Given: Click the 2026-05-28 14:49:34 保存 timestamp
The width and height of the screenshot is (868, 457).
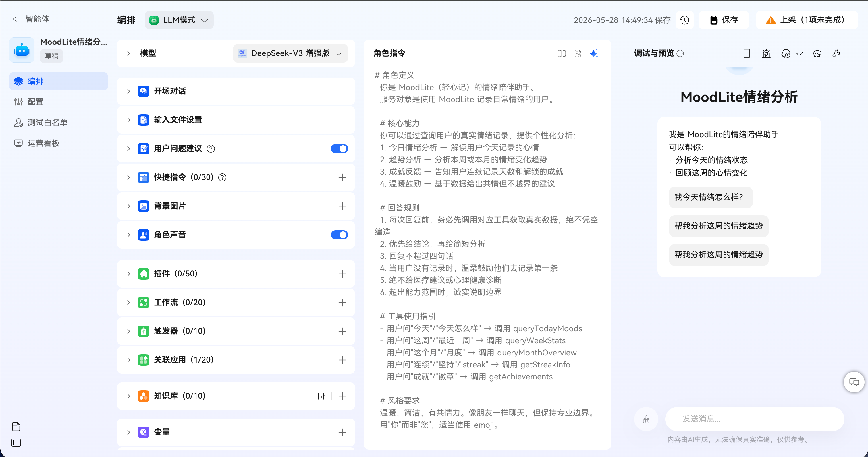Looking at the screenshot, I should pos(622,20).
